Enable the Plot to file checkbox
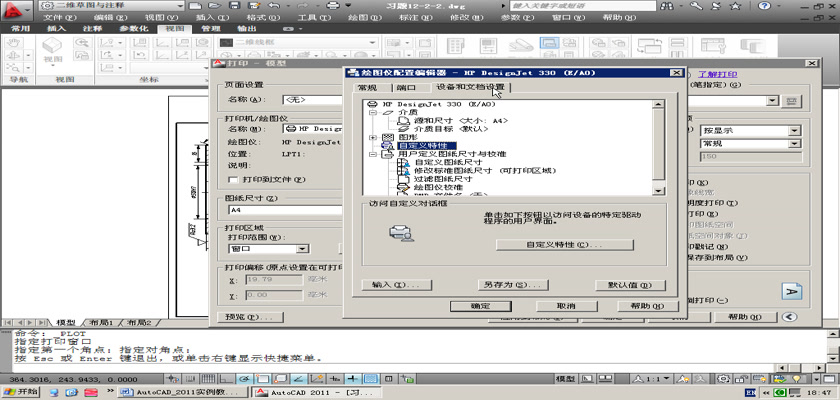Screen dimensions: 840x400 point(232,179)
